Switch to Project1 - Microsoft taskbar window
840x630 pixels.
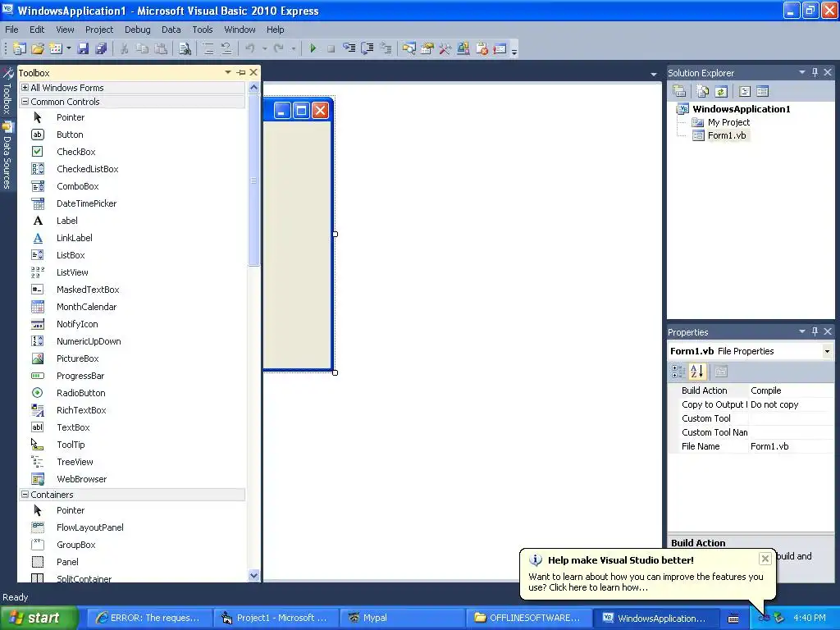276,618
